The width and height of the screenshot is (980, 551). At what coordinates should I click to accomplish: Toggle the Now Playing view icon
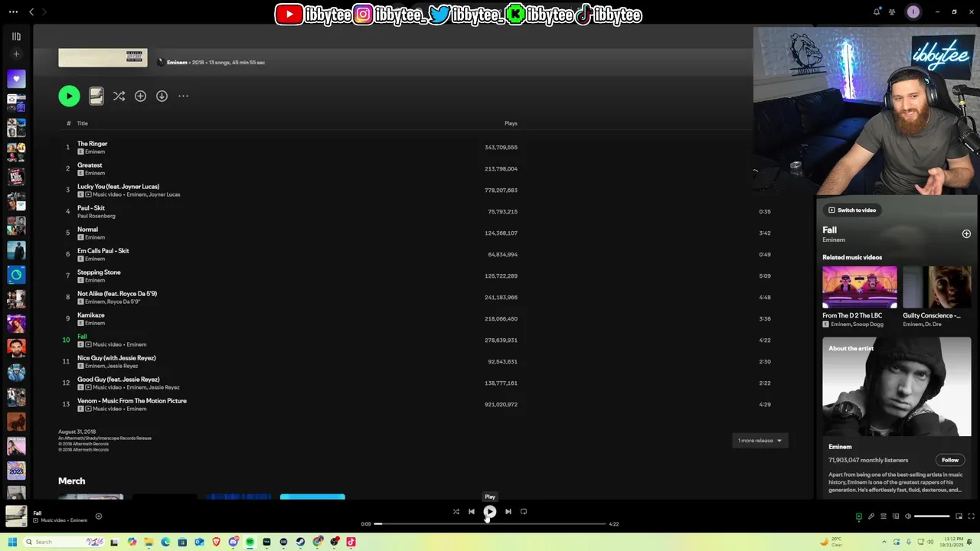(858, 517)
